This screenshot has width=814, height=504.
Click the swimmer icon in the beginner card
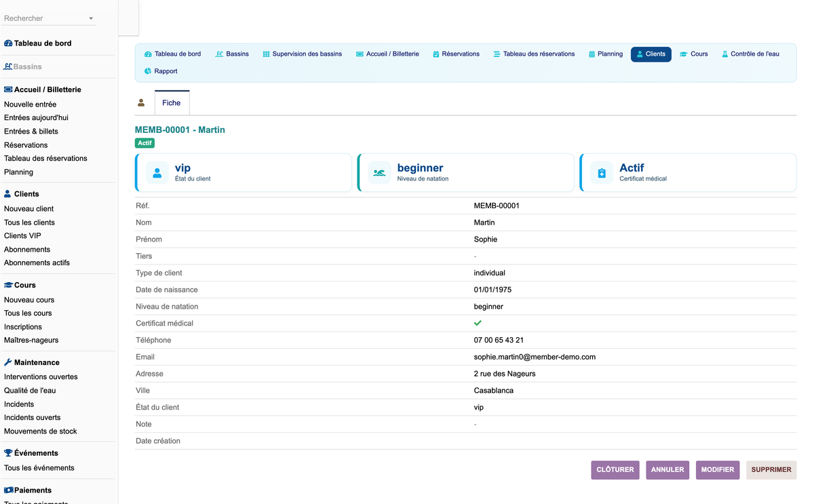click(x=379, y=173)
